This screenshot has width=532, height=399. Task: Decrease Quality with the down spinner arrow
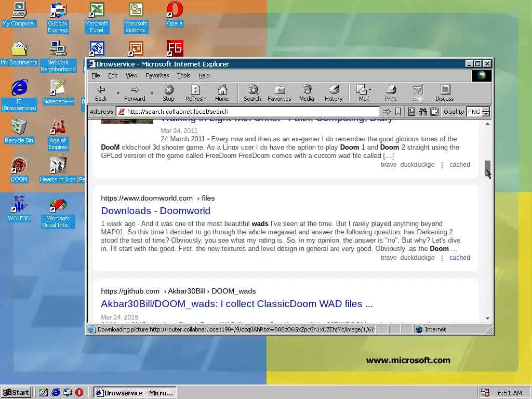486,114
